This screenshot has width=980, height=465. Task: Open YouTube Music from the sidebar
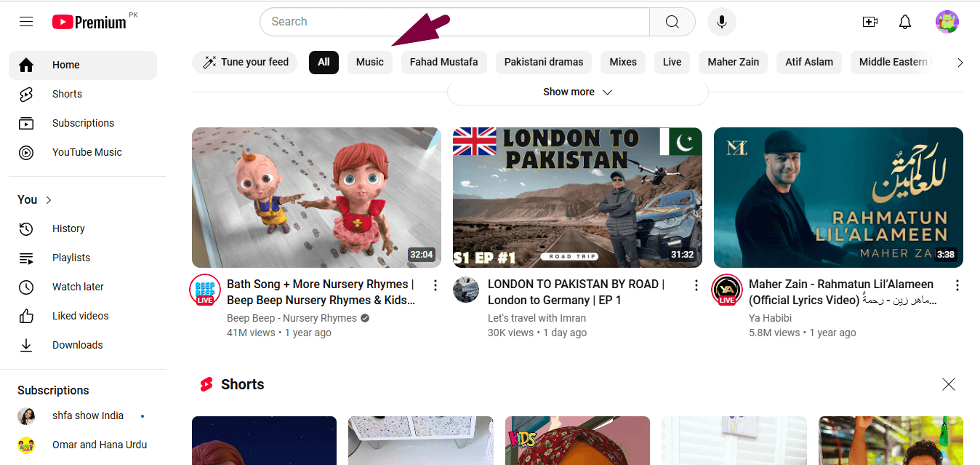(x=83, y=152)
